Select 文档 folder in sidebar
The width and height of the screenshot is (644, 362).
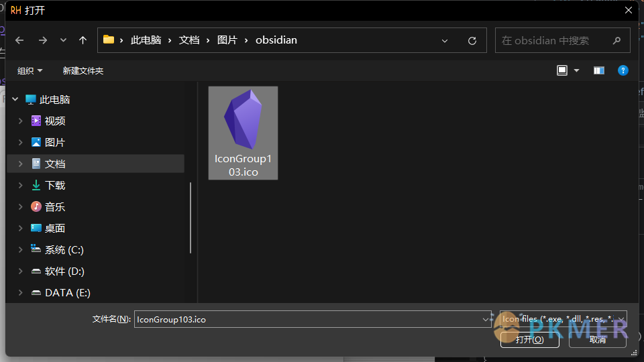(54, 164)
